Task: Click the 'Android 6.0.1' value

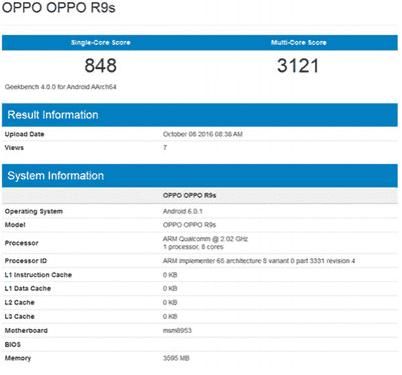Action: (x=183, y=211)
